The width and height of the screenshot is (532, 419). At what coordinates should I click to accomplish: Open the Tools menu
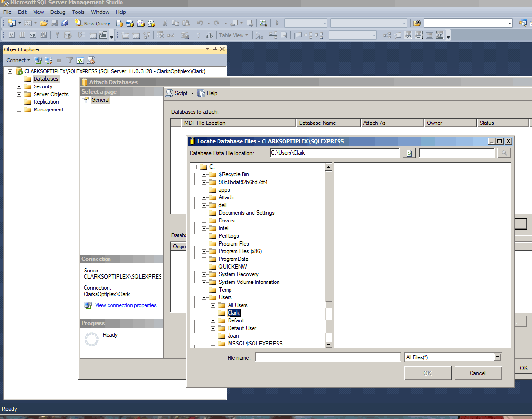78,12
